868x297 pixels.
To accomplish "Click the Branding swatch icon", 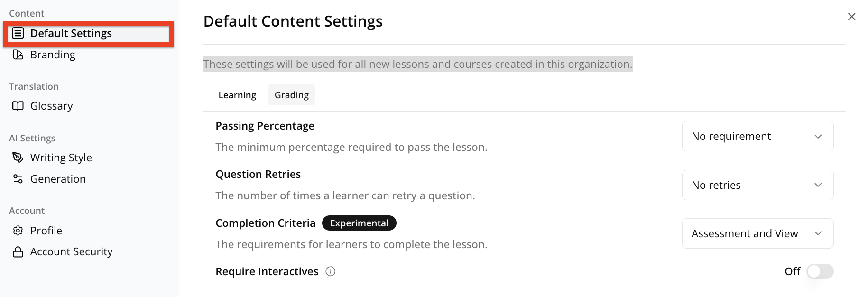I will 18,55.
